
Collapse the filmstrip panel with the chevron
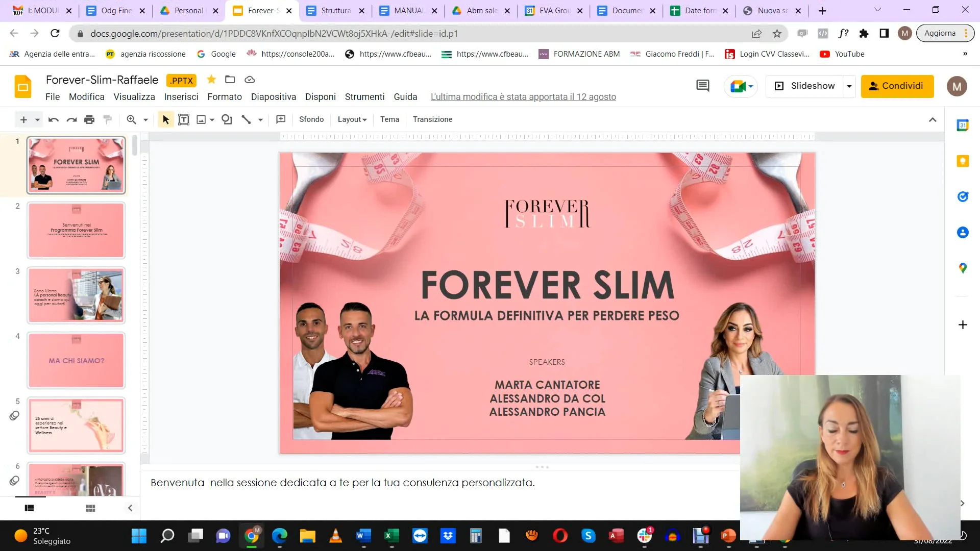coord(130,508)
